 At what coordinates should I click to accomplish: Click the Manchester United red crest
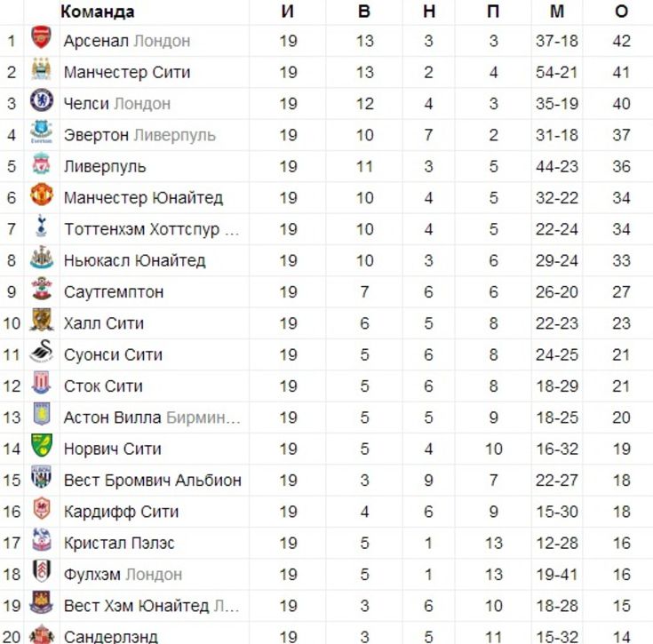tap(42, 195)
